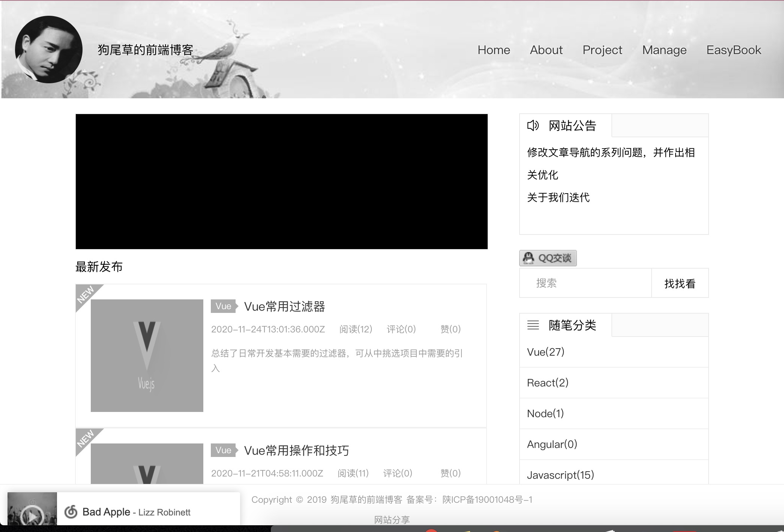Open article title Vue常用过滤器

(285, 307)
